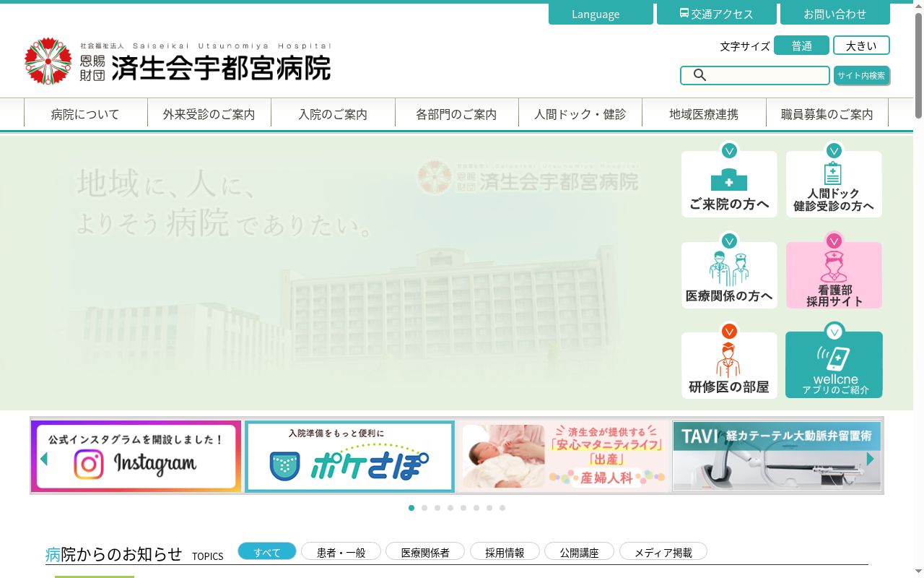Click the hospital flower logo emblem
924x578 pixels.
coord(48,61)
